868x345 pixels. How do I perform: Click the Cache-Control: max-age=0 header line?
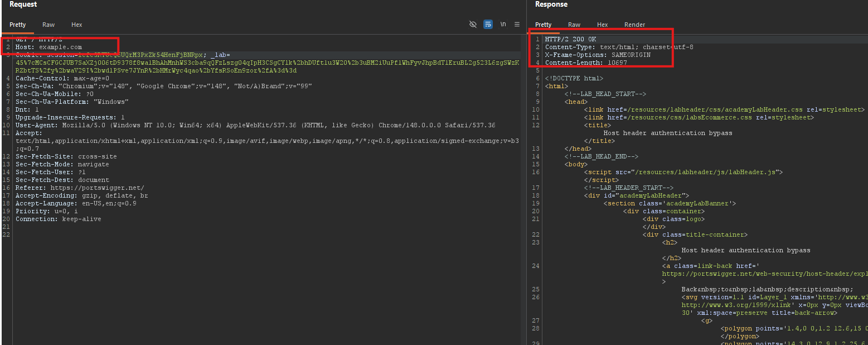point(62,79)
